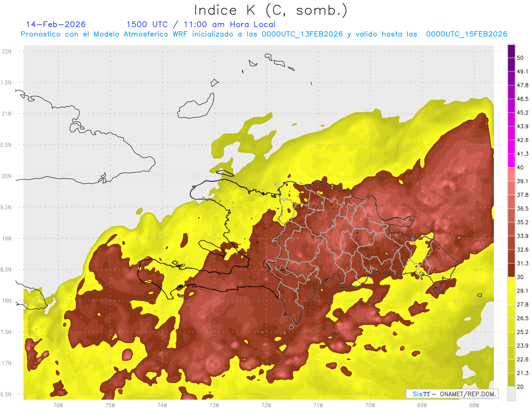Click the colorbar value 27.8

click(x=523, y=305)
